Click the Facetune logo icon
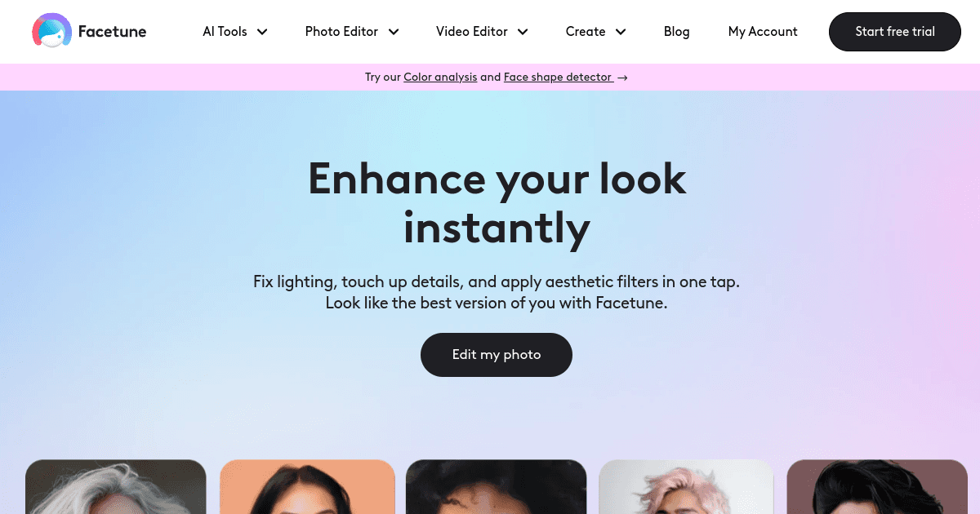This screenshot has height=514, width=980. tap(51, 31)
